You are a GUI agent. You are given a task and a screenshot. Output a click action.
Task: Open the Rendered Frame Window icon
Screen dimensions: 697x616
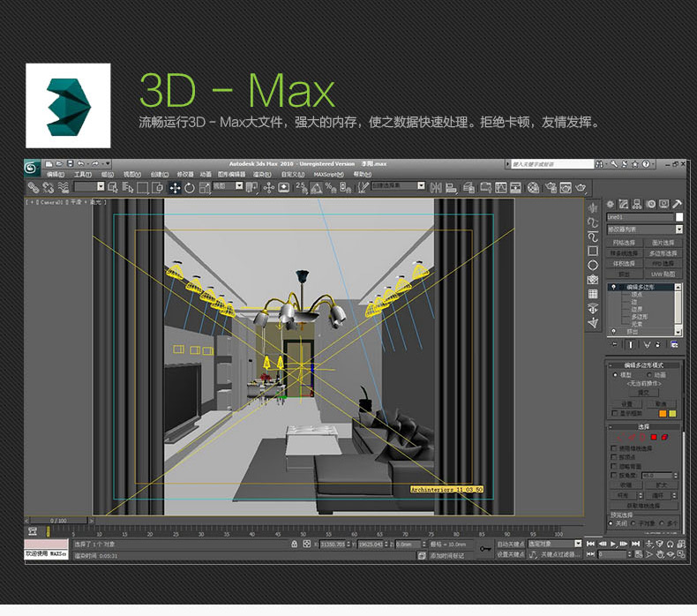[566, 188]
